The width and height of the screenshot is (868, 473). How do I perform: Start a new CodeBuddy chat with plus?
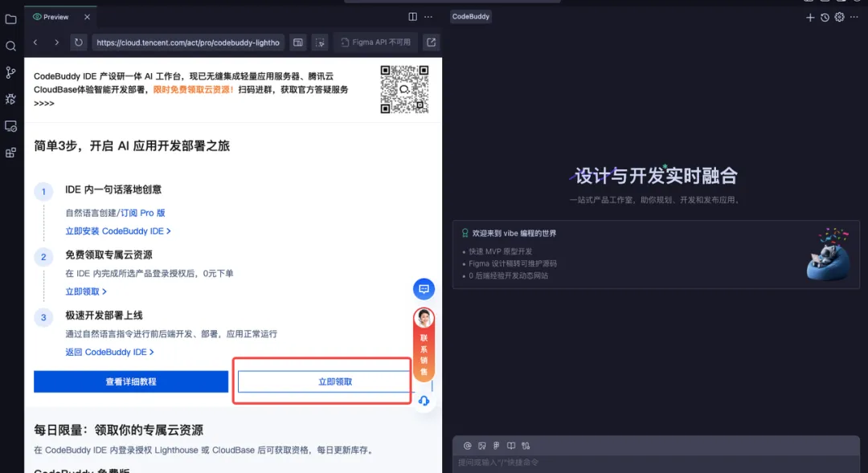click(x=810, y=18)
